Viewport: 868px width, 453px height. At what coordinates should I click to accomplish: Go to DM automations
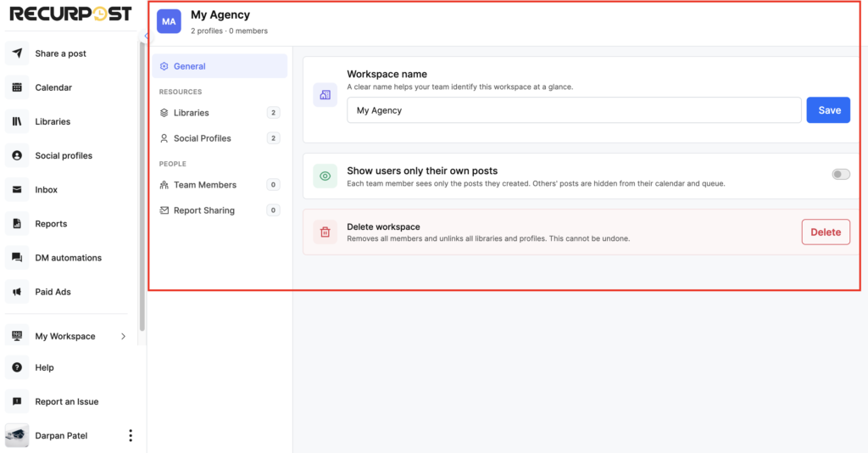pyautogui.click(x=68, y=258)
